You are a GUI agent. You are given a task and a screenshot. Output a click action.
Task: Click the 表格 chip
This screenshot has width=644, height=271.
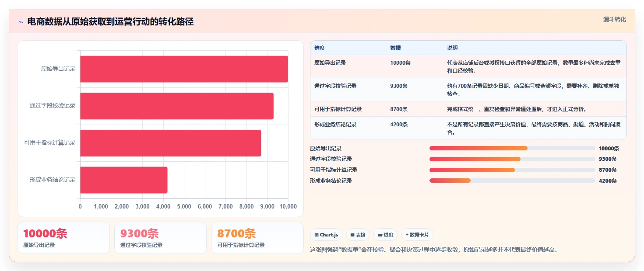pos(358,235)
